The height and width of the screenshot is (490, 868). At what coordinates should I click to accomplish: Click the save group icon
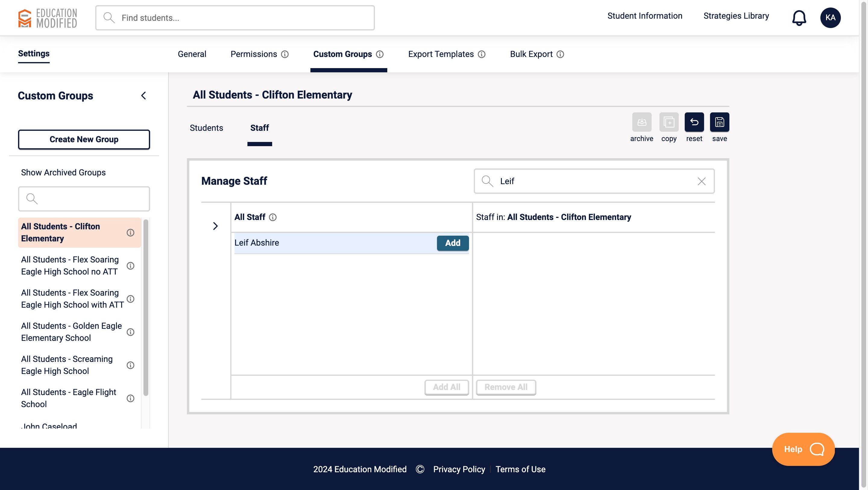(719, 122)
